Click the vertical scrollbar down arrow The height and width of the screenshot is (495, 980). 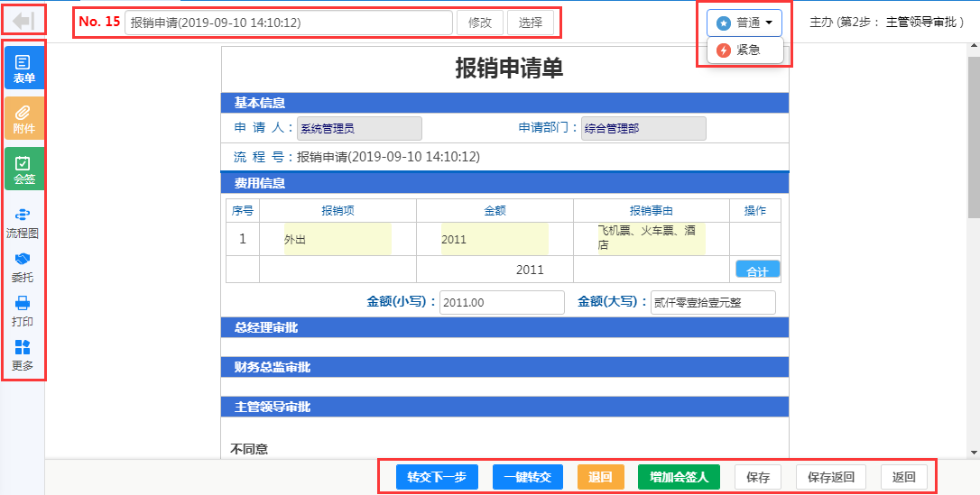pyautogui.click(x=973, y=452)
